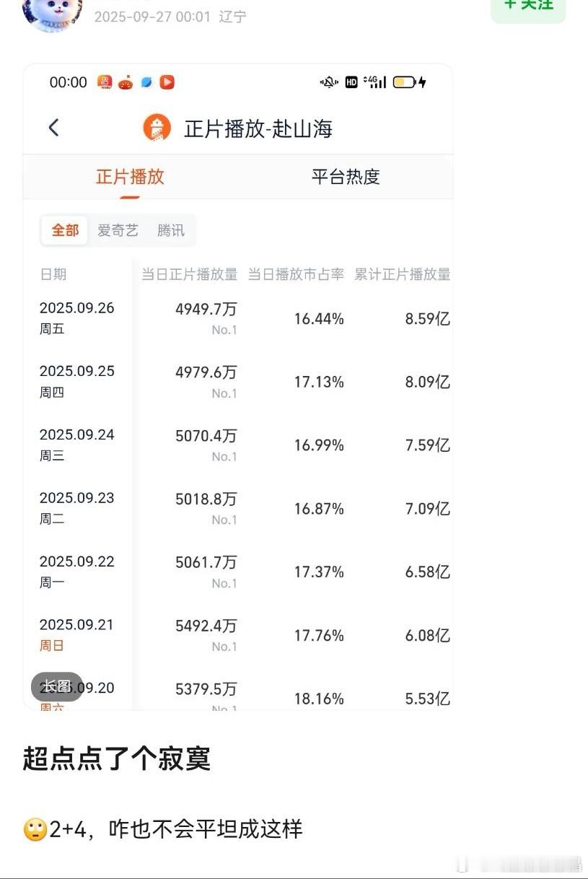
Task: Filter by 腾讯 platform
Action: pyautogui.click(x=171, y=230)
